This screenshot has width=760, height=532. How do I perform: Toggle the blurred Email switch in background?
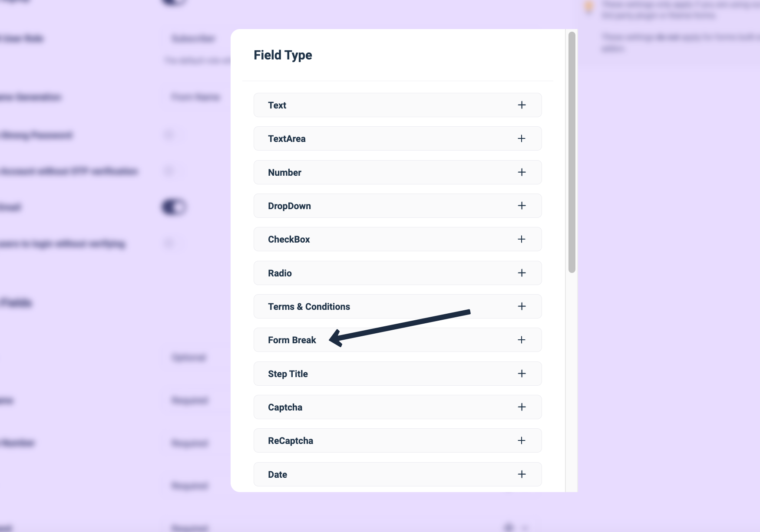[174, 207]
